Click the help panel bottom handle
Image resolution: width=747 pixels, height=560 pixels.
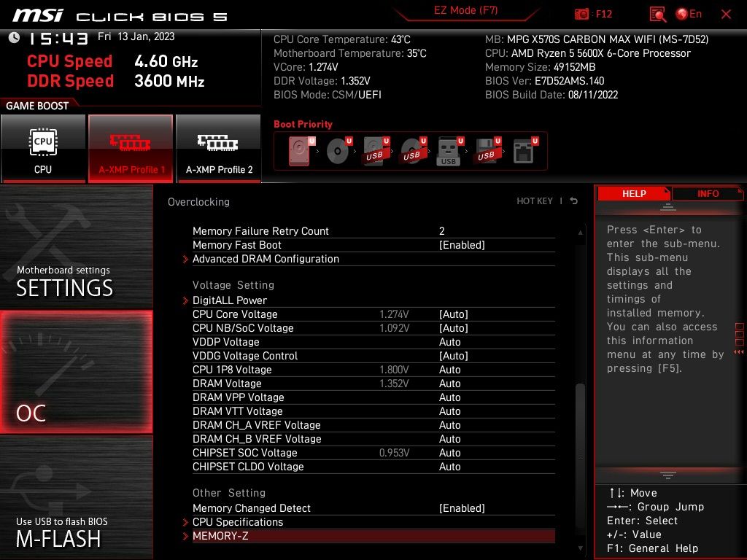click(668, 475)
